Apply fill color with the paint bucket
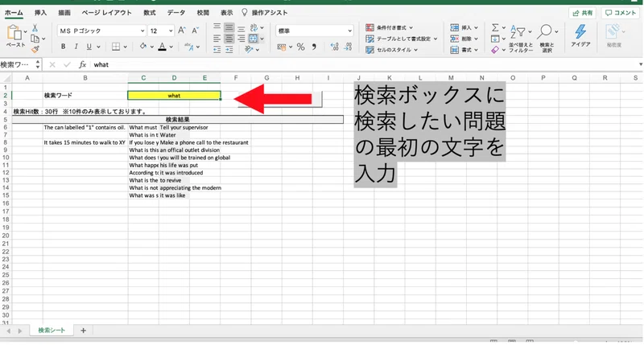The height and width of the screenshot is (345, 644). click(143, 47)
